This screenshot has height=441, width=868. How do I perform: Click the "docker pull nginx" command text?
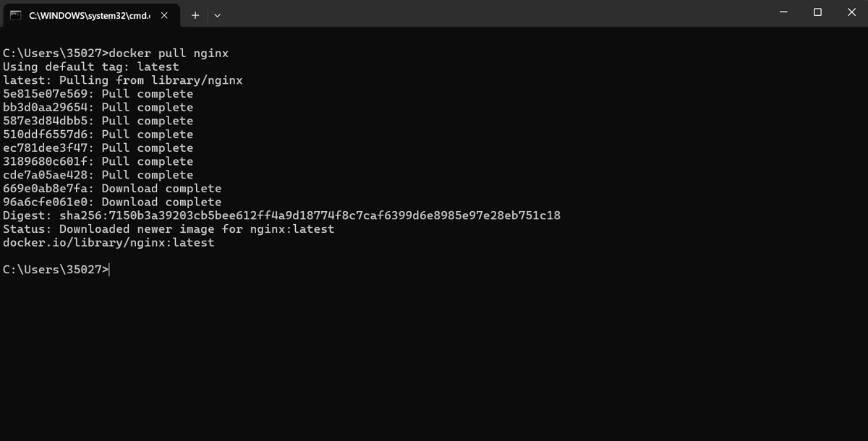pyautogui.click(x=169, y=53)
